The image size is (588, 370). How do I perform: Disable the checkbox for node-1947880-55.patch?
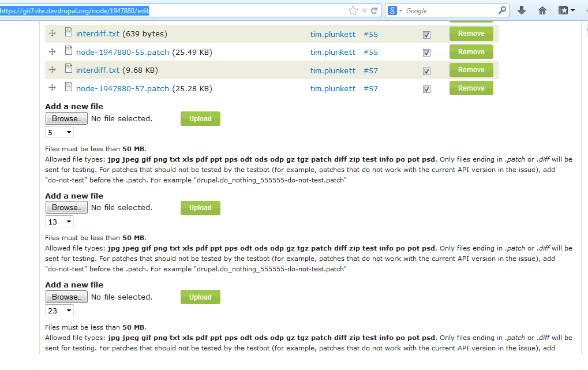[426, 52]
